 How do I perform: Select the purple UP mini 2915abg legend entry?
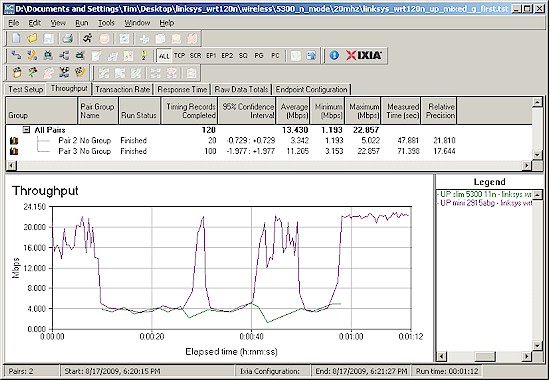(485, 203)
